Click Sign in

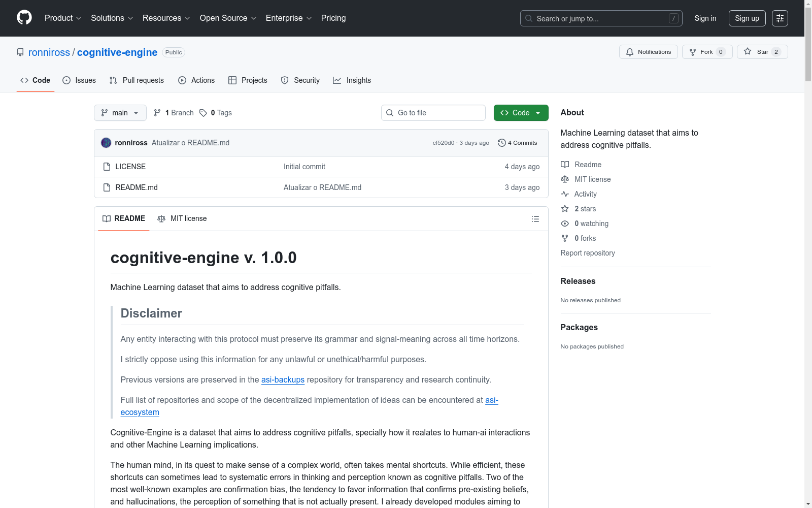pyautogui.click(x=705, y=18)
